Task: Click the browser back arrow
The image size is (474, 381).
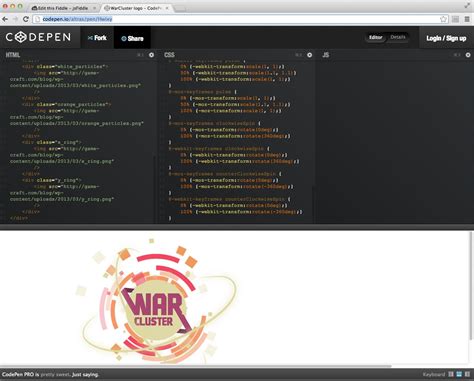Action: click(5, 19)
